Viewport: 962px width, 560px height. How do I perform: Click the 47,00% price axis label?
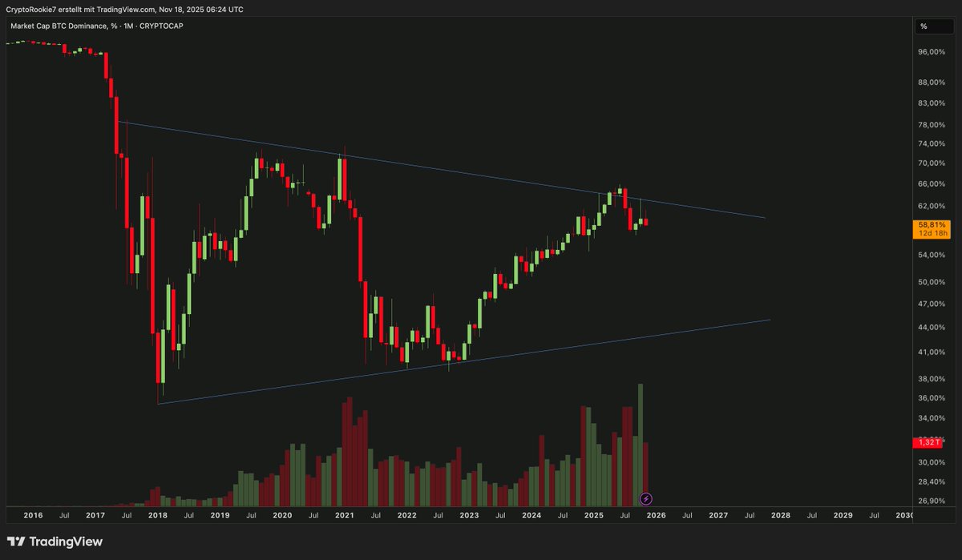[x=932, y=304]
